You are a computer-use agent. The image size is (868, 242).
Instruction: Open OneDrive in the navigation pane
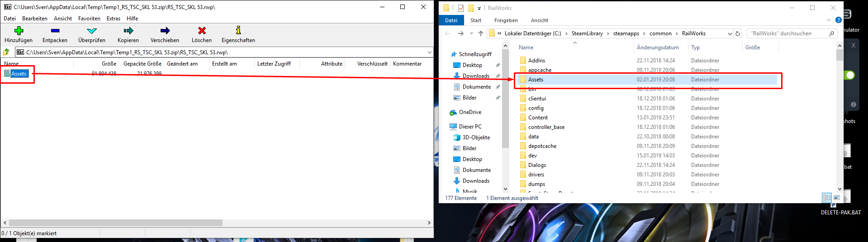coord(470,112)
